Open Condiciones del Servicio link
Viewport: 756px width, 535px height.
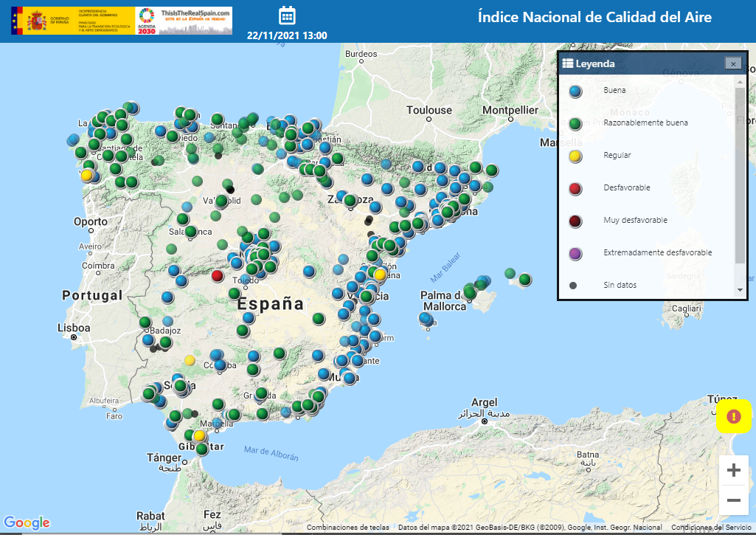point(711,528)
